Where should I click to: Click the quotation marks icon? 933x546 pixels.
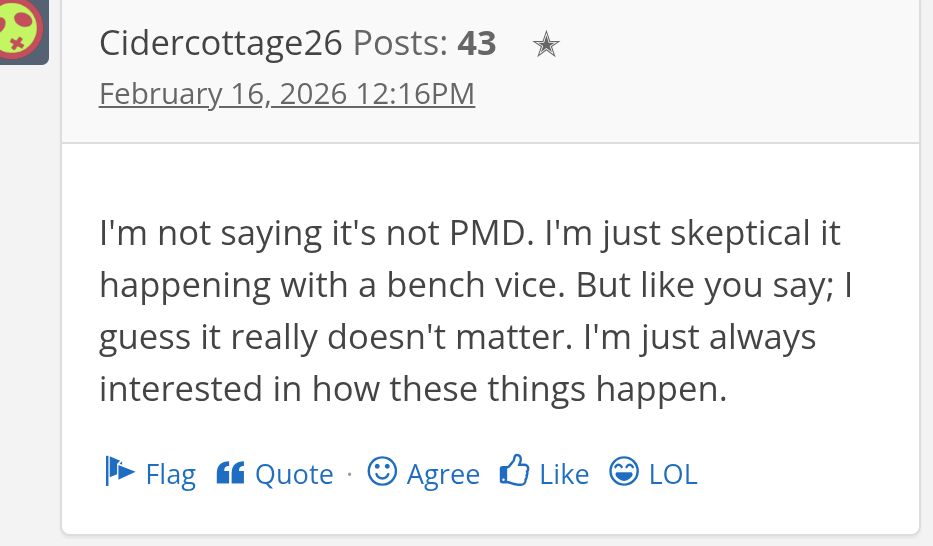(231, 472)
